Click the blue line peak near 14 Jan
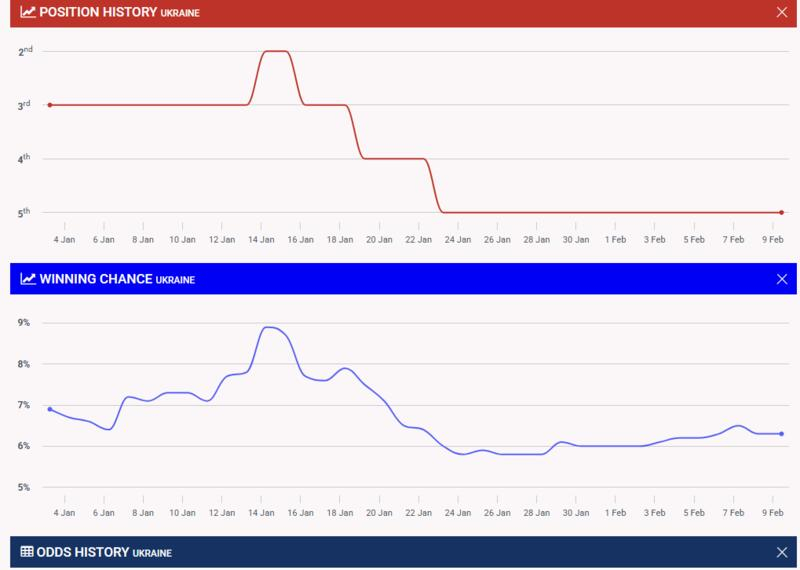The image size is (800, 570). (269, 327)
